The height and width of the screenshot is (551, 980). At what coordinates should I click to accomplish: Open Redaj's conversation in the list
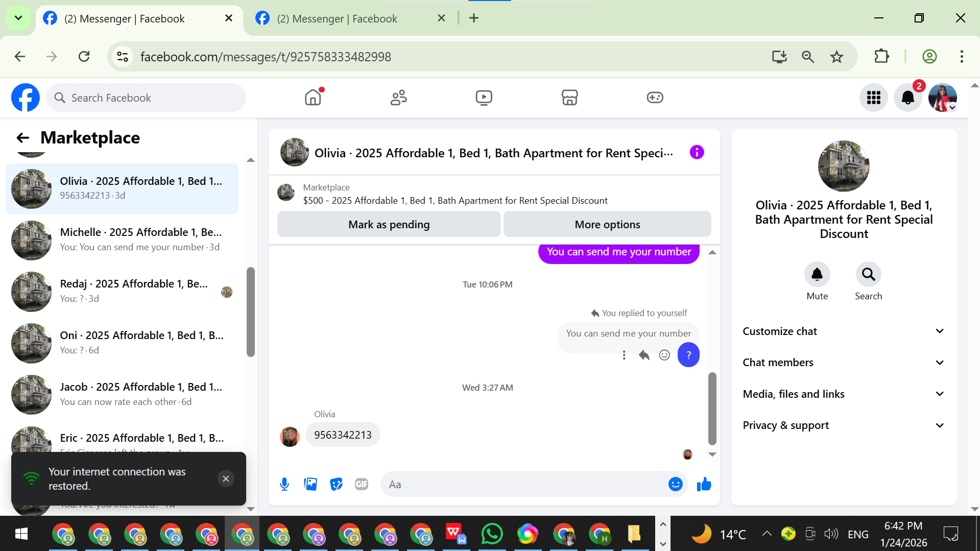pos(122,291)
